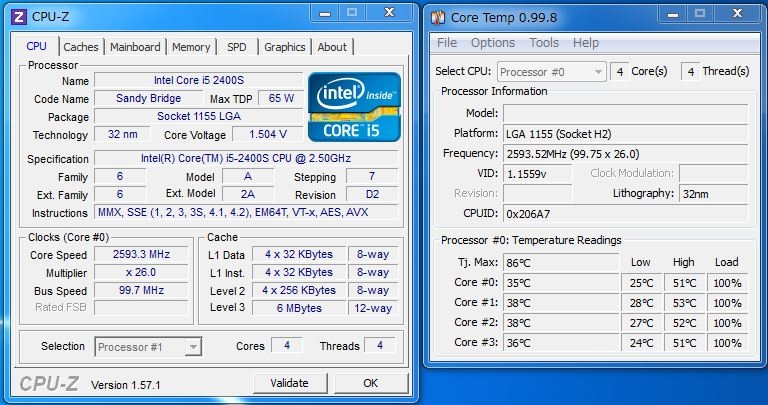Click the VID value 1.1559v
768x405 pixels.
[x=538, y=174]
